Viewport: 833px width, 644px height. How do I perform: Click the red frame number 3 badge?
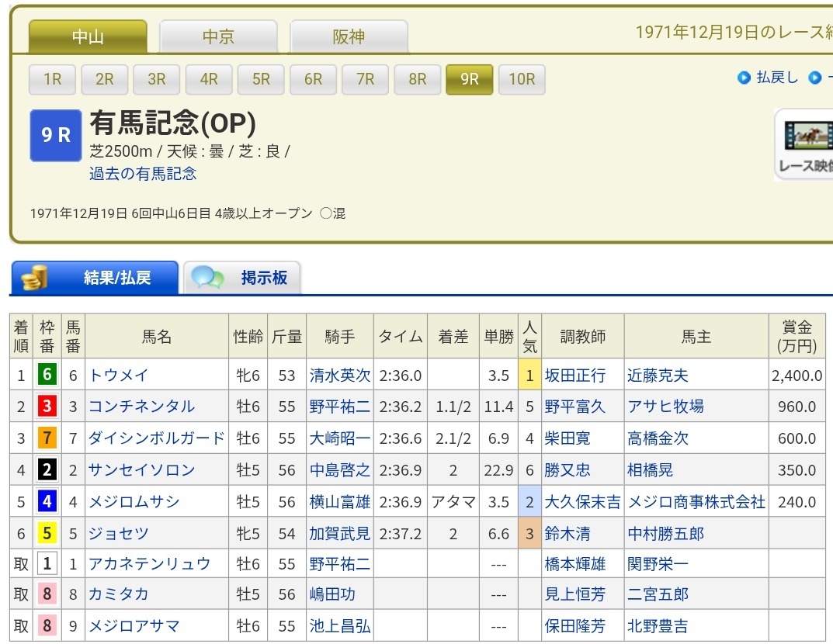(x=47, y=406)
